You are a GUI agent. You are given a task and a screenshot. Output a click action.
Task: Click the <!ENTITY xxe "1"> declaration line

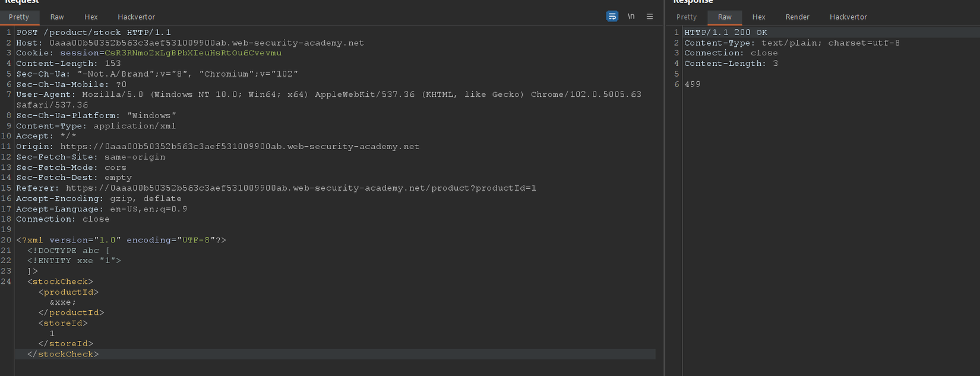coord(74,261)
